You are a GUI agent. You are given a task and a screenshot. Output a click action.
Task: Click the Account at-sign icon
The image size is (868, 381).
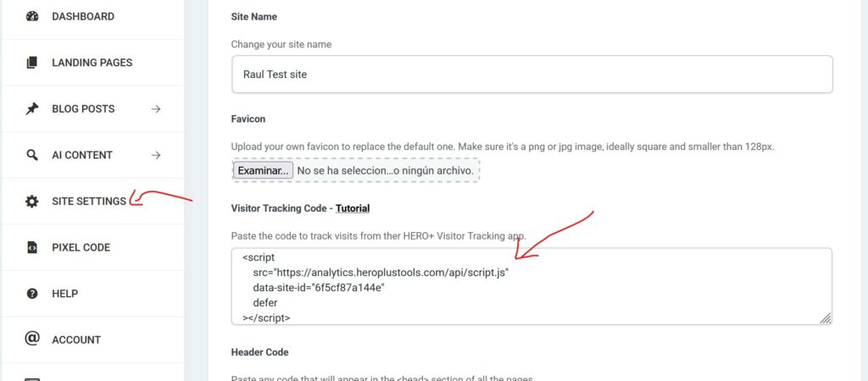click(32, 340)
